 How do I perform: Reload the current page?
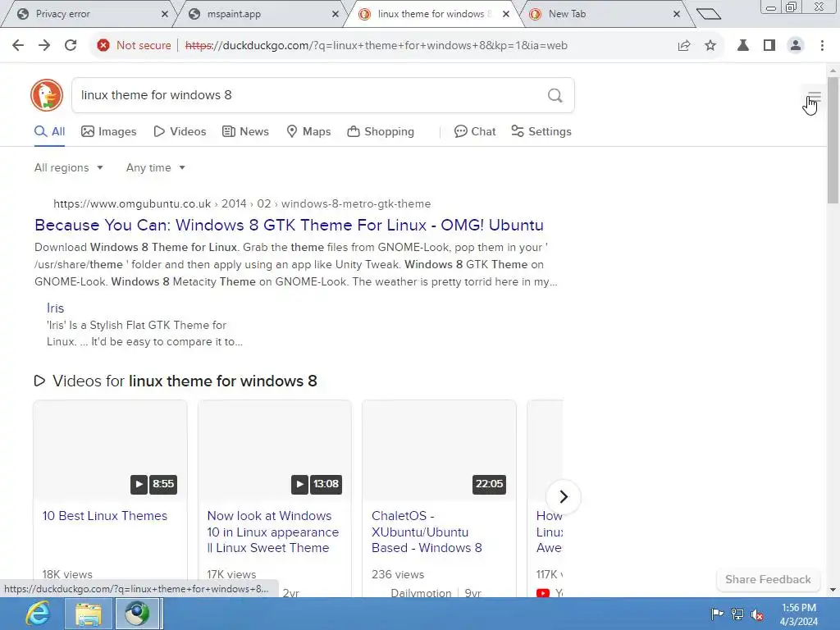pyautogui.click(x=71, y=46)
